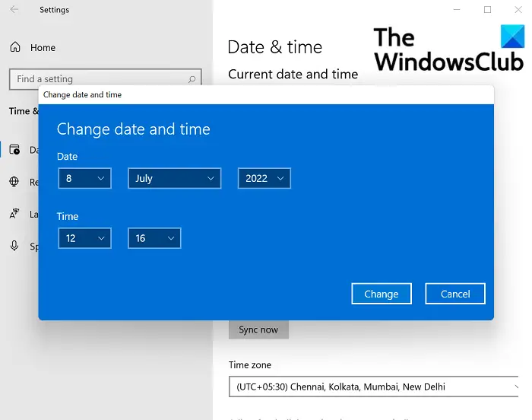Image resolution: width=532 pixels, height=420 pixels.
Task: Maximize the Settings window
Action: (487, 10)
